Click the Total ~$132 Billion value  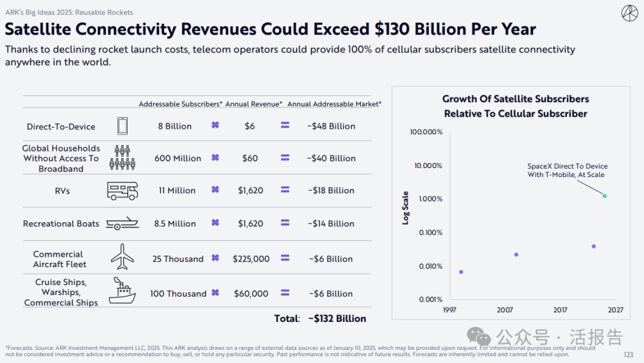point(337,318)
